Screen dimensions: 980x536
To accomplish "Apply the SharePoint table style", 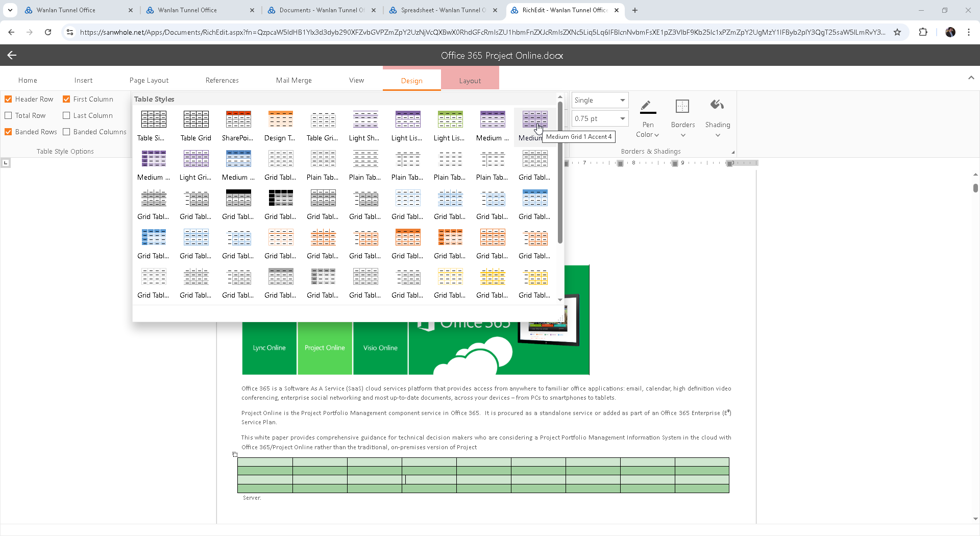I will pos(238,119).
